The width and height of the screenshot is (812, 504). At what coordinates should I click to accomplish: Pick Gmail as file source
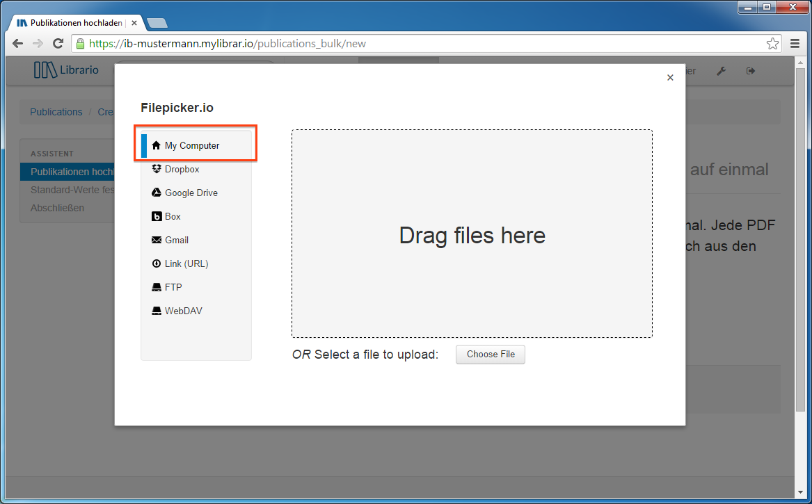(x=196, y=240)
